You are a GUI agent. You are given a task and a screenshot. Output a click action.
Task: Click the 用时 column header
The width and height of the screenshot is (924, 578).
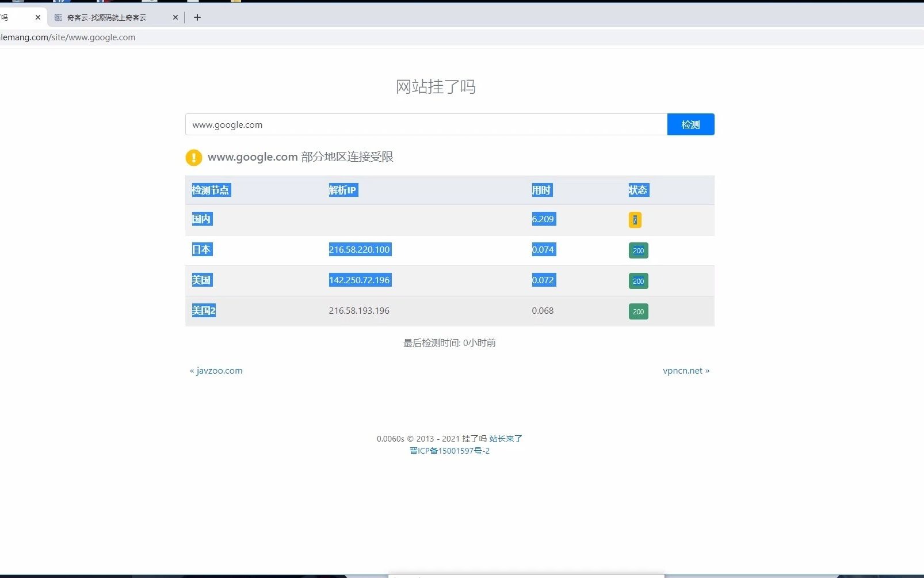coord(542,190)
